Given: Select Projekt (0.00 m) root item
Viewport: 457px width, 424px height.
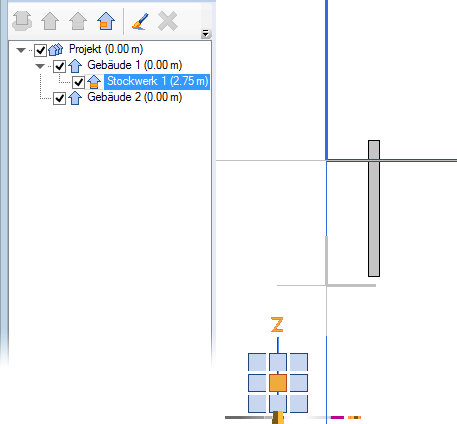Looking at the screenshot, I should (x=106, y=49).
